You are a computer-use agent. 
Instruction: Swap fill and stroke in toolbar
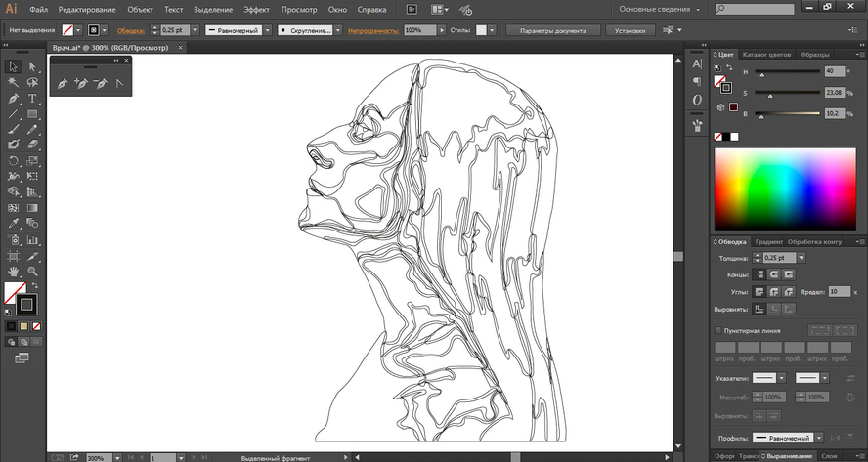[x=35, y=286]
